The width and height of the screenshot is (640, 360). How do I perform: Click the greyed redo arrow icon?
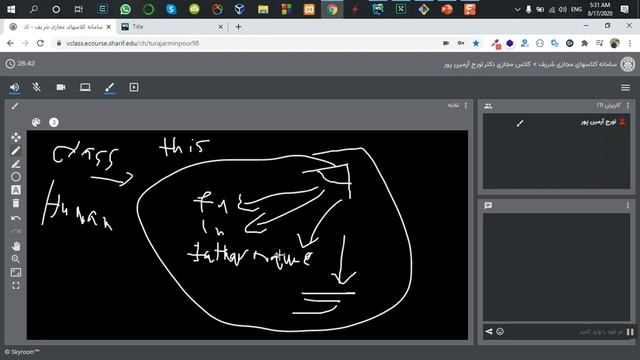pos(16,231)
